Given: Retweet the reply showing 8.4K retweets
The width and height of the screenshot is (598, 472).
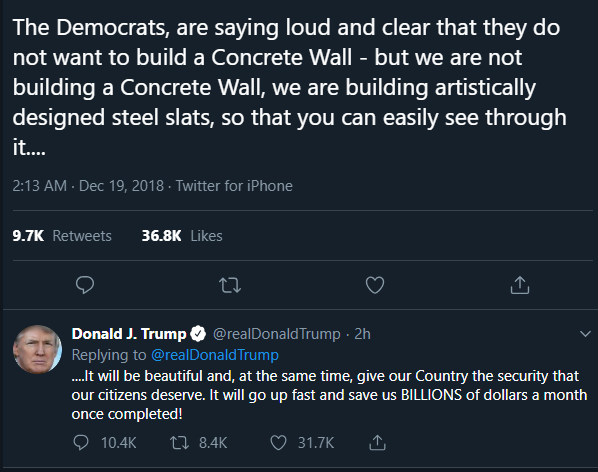Looking at the screenshot, I should tap(179, 443).
